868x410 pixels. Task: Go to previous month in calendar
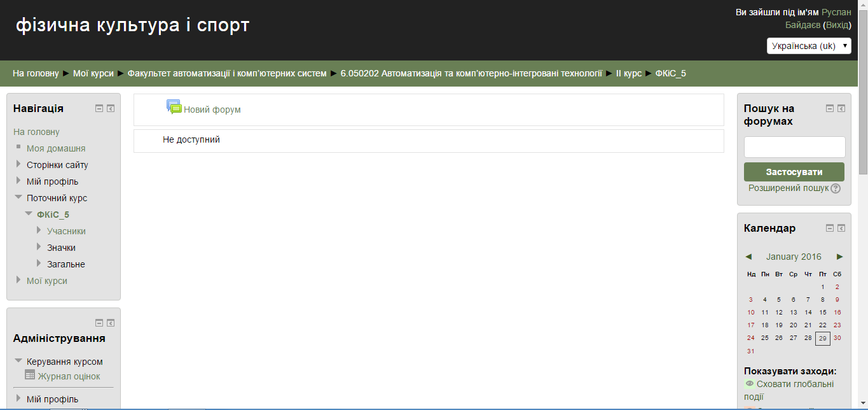point(748,257)
